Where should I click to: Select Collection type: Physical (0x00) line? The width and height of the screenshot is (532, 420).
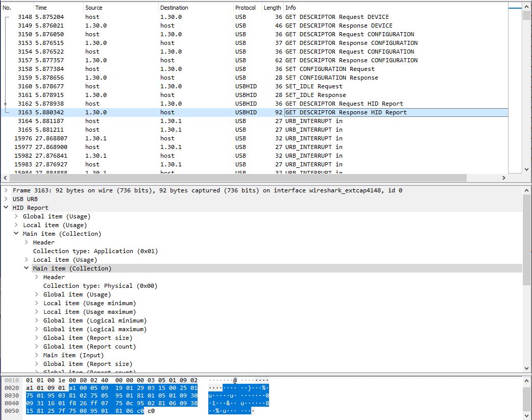click(x=100, y=286)
